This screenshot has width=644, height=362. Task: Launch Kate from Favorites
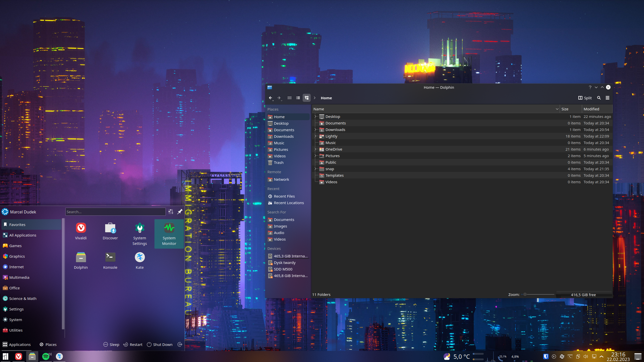coord(140,261)
